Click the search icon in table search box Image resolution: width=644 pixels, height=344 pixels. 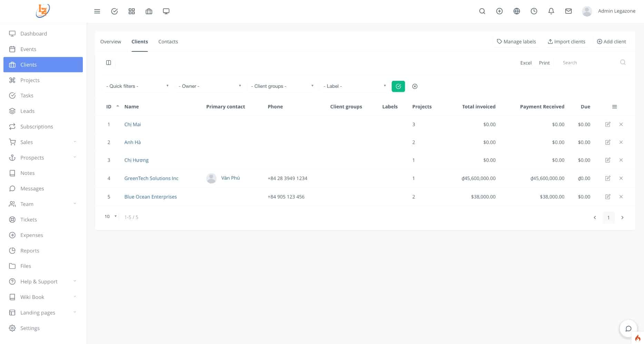click(623, 63)
